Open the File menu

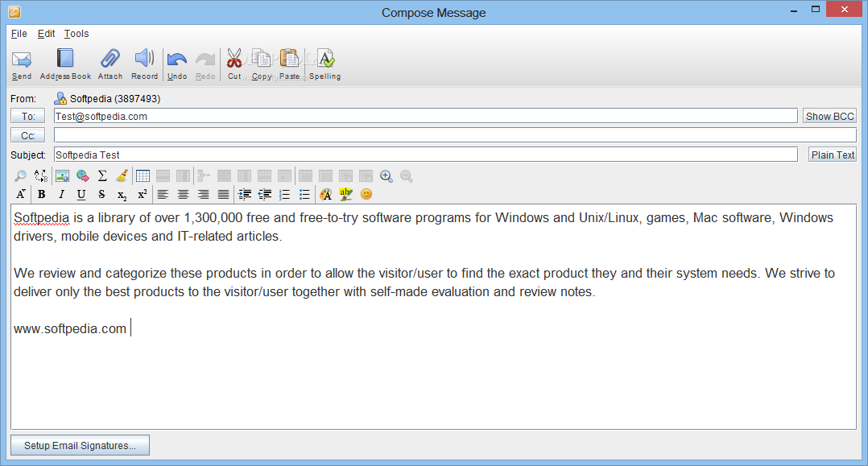pos(19,34)
